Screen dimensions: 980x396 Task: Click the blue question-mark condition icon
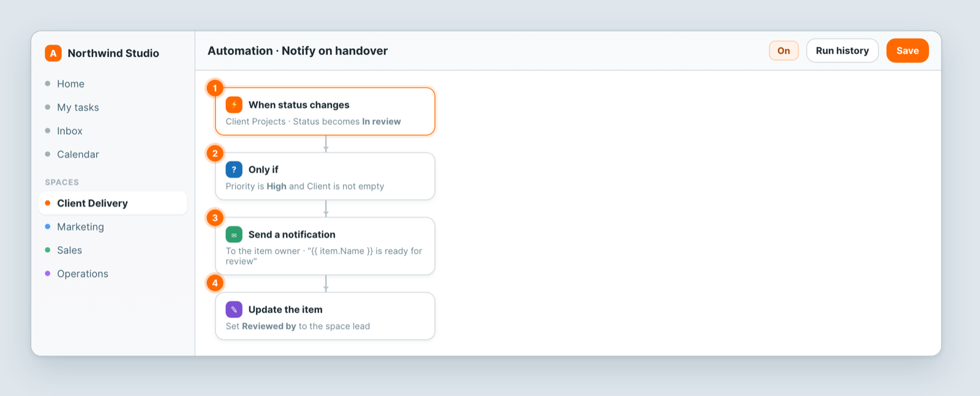pyautogui.click(x=234, y=170)
